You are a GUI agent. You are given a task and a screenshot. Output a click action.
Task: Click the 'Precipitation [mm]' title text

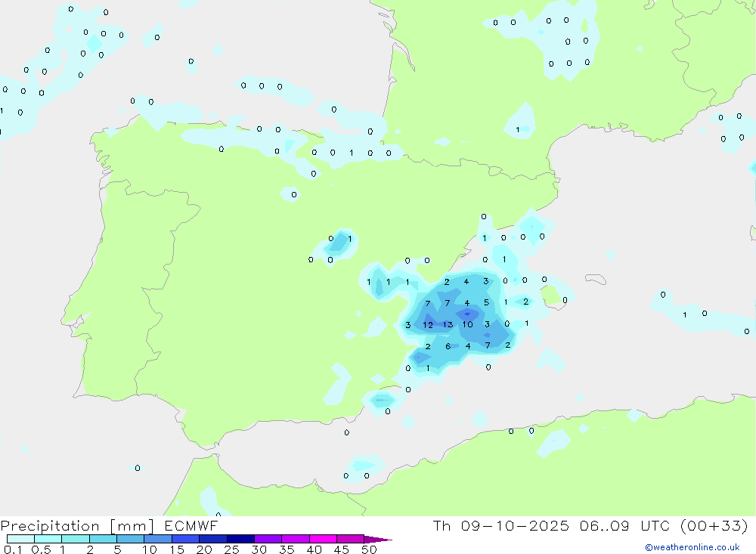tap(77, 526)
